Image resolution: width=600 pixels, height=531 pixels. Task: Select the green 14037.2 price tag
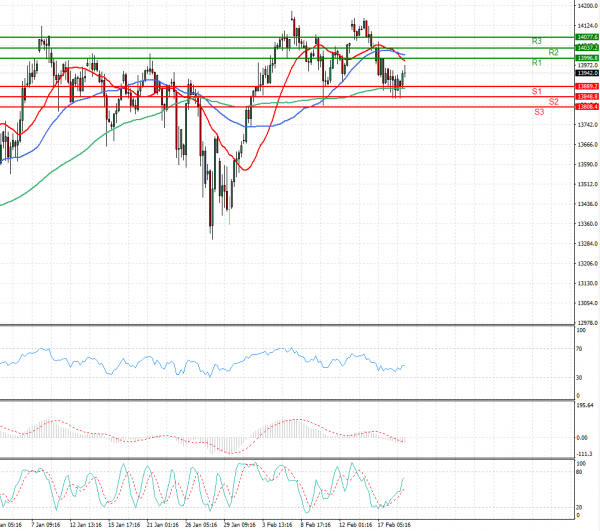(x=587, y=47)
